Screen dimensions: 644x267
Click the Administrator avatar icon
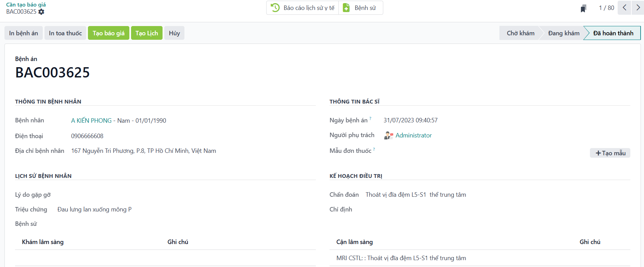pos(388,135)
